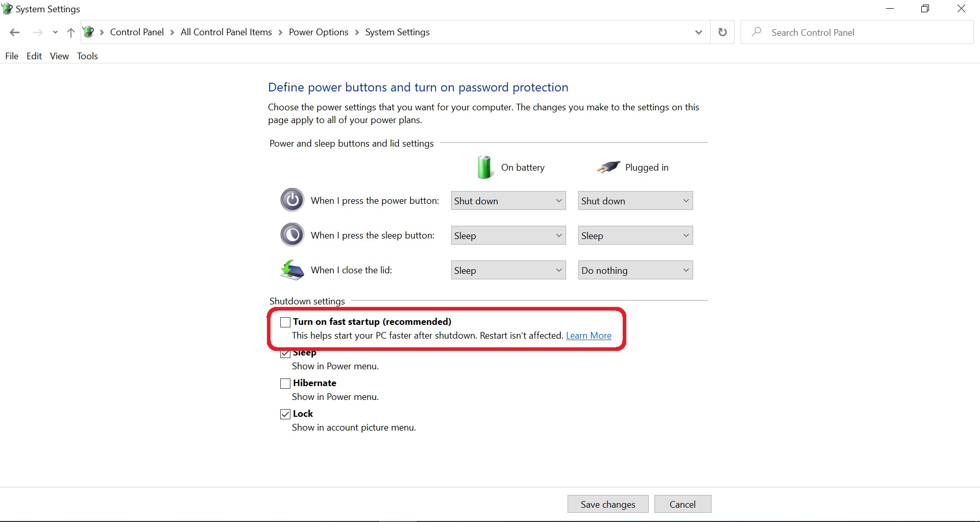Click the plug icon for Plugged in
Image resolution: width=980 pixels, height=522 pixels.
point(608,167)
